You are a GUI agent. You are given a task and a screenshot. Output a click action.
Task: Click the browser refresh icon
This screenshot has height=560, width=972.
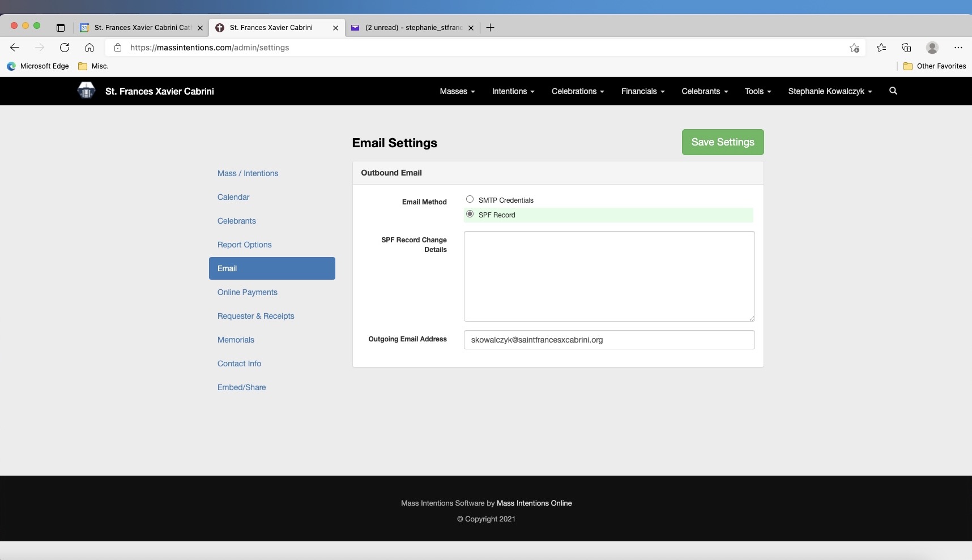pos(65,48)
